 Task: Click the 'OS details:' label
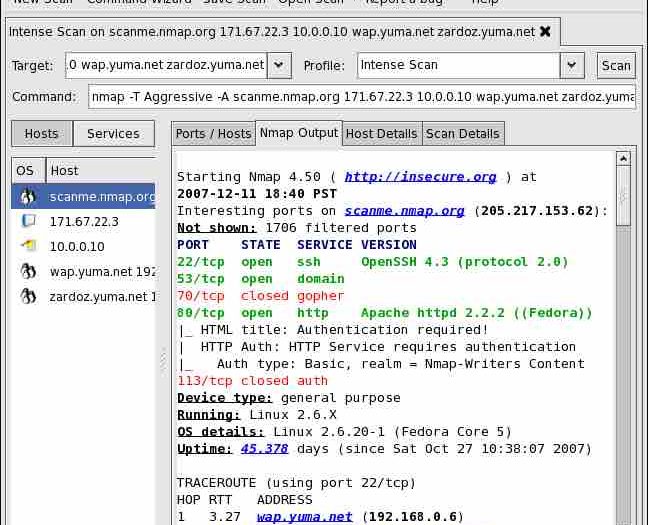tap(221, 432)
